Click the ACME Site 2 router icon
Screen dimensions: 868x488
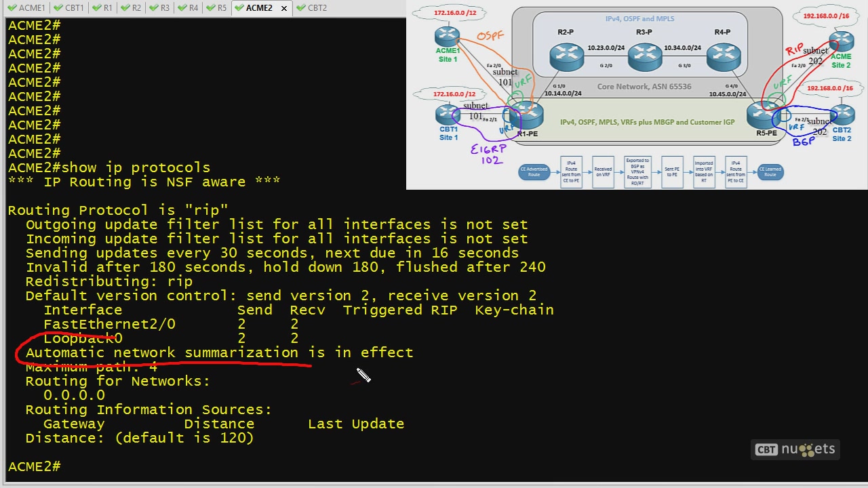(x=841, y=41)
